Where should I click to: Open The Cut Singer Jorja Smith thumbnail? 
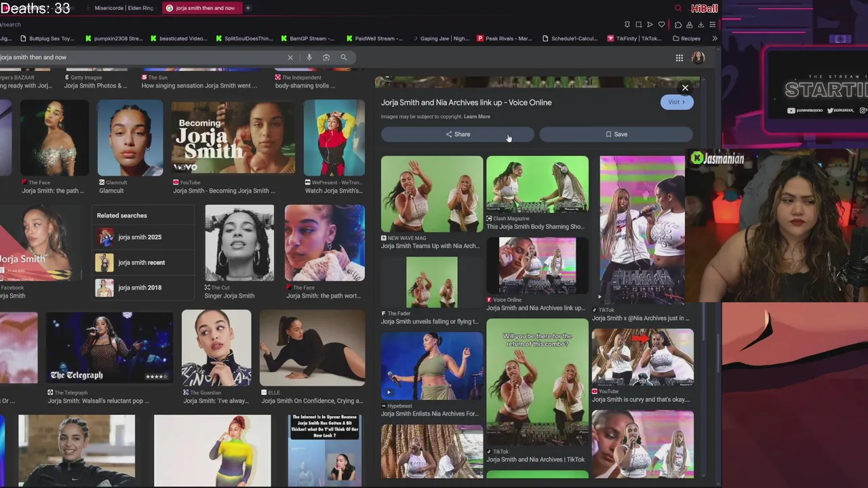(x=239, y=243)
